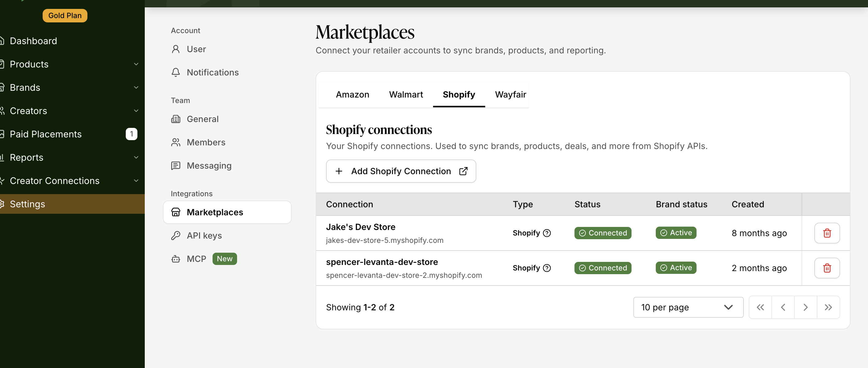Click Add Shopify Connection button
The image size is (868, 368).
pyautogui.click(x=401, y=171)
